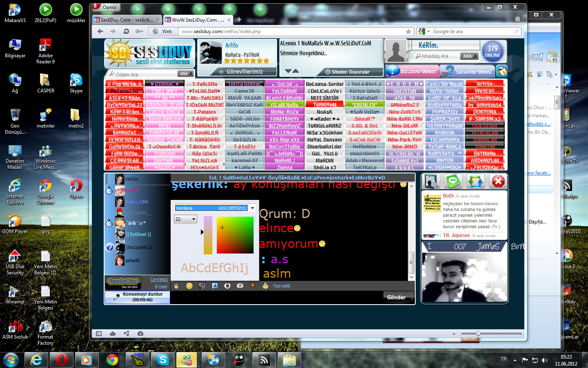Click the green-blue refresh arrows icon
Viewport: 588px width, 368px height.
(476, 181)
